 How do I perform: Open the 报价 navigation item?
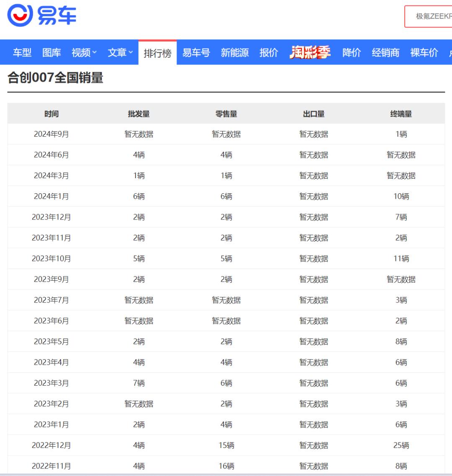(269, 53)
